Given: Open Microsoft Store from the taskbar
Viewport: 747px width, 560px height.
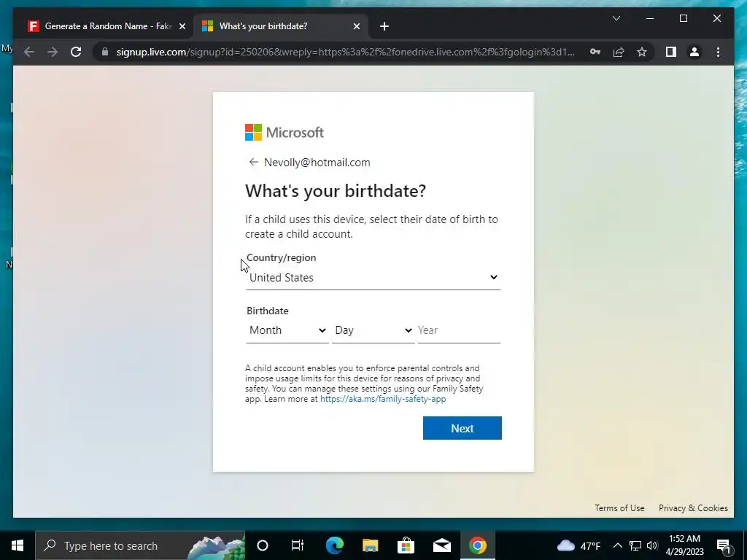Looking at the screenshot, I should pos(406,545).
